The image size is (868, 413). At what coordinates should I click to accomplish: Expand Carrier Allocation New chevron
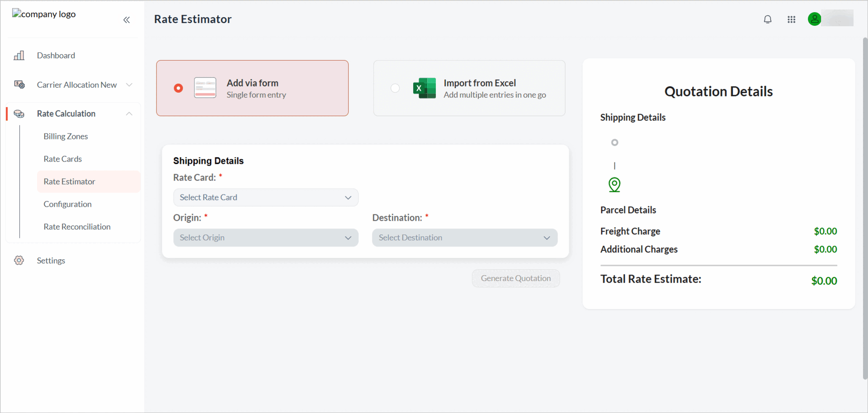coord(129,85)
